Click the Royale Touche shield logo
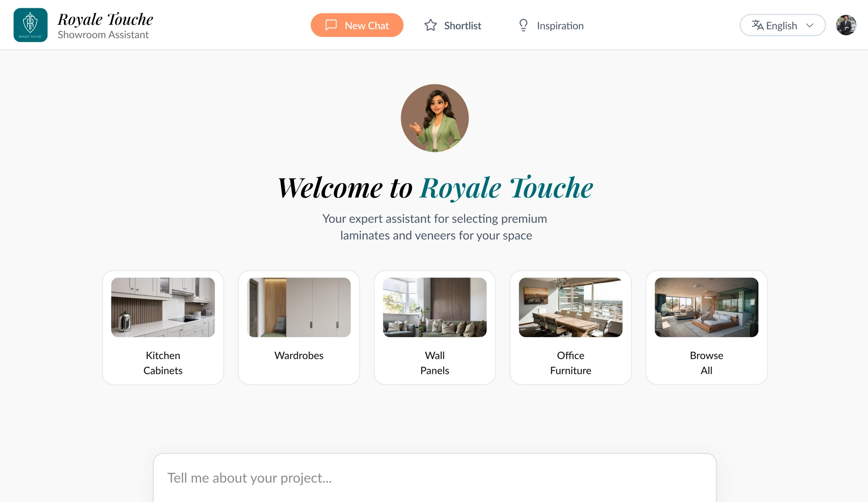The image size is (868, 502). tap(31, 25)
